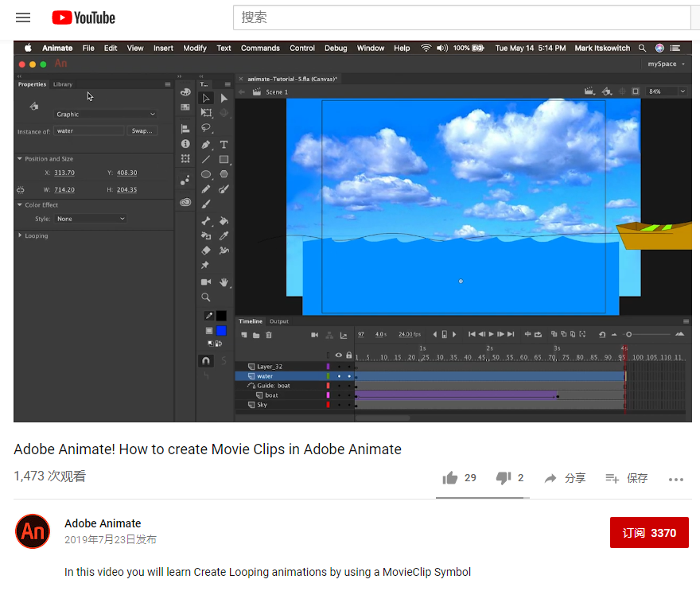700x591 pixels.
Task: Subscribe with the red 订阅 button
Action: click(649, 532)
